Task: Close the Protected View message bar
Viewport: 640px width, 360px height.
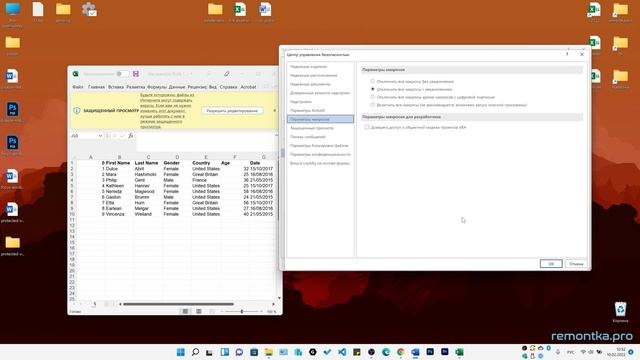Action: click(274, 111)
